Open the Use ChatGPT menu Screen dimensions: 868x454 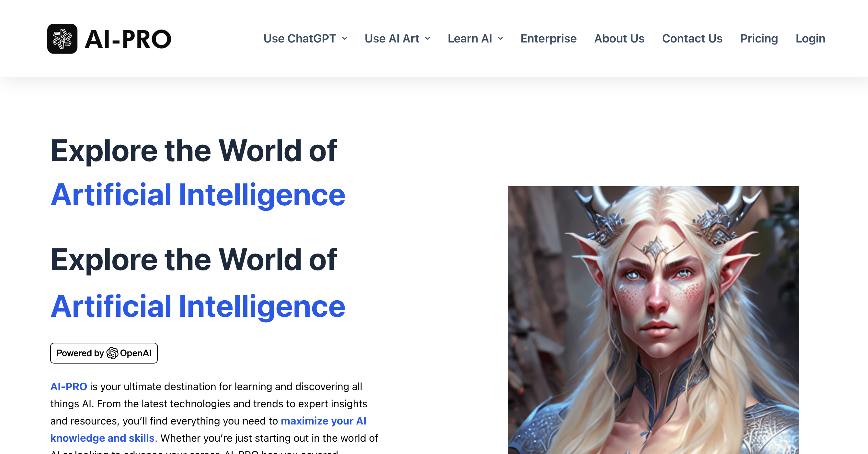305,39
